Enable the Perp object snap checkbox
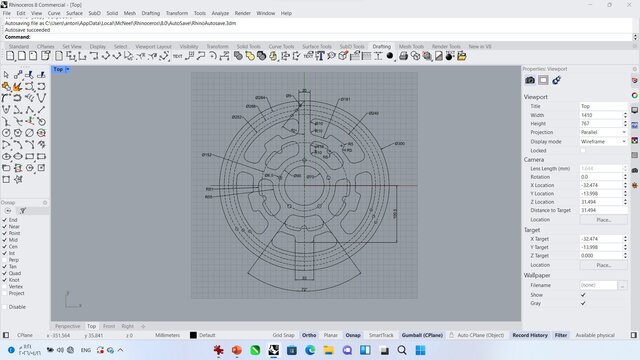Viewport: 640px width, 360px height. (x=5, y=260)
